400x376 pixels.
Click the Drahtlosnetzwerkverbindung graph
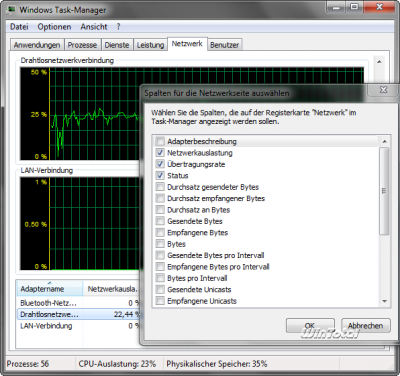pyautogui.click(x=79, y=113)
